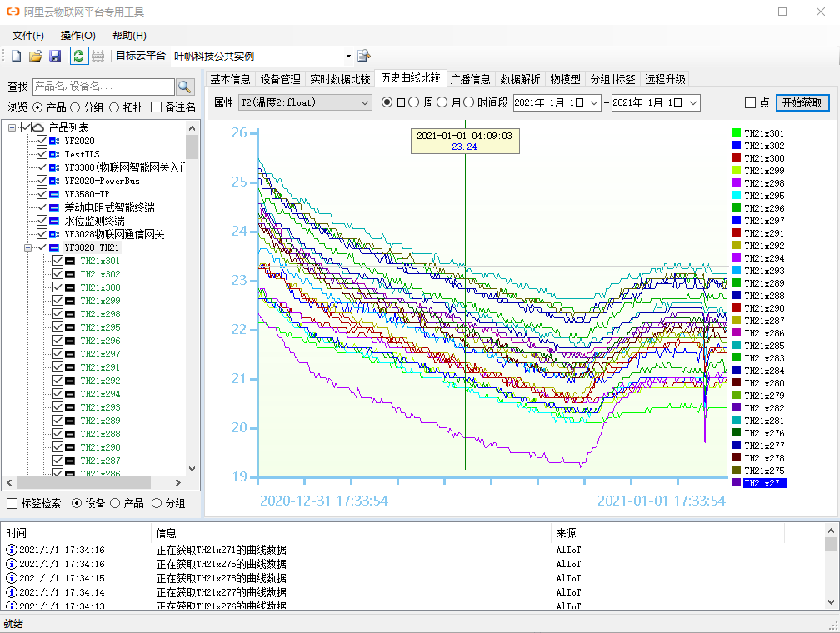Screen dimensions: 840x633
Task: Click the Save floppy disk icon
Action: (55, 56)
